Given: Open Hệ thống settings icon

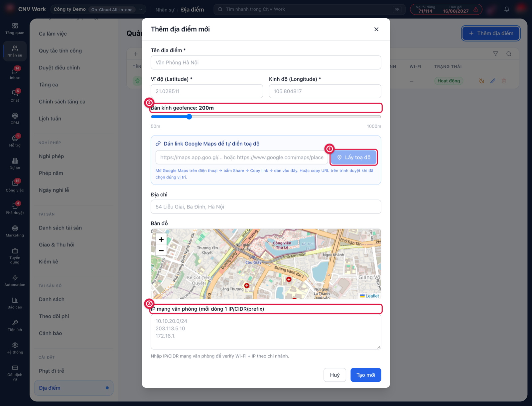Looking at the screenshot, I should (x=15, y=348).
